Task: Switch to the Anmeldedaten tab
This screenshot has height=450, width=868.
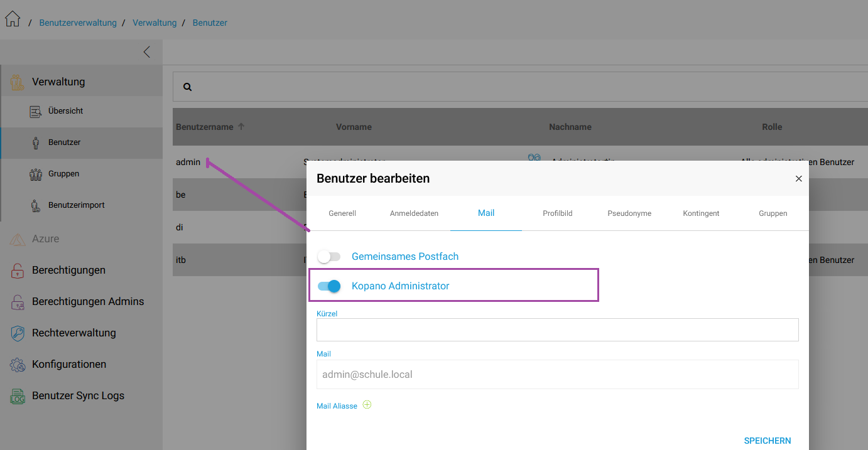Action: click(414, 213)
